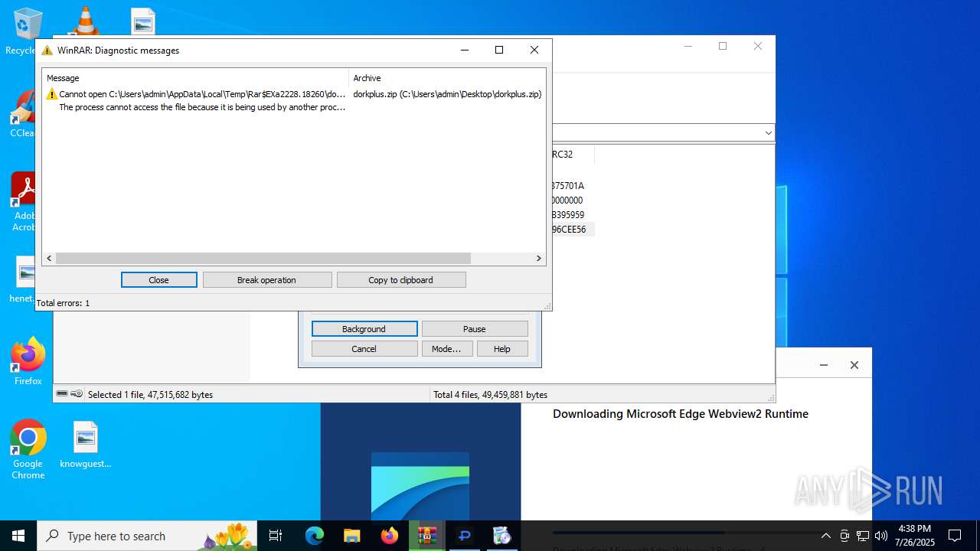Copy diagnostic messages to clipboard
Screen dimensions: 980x551
coord(401,280)
